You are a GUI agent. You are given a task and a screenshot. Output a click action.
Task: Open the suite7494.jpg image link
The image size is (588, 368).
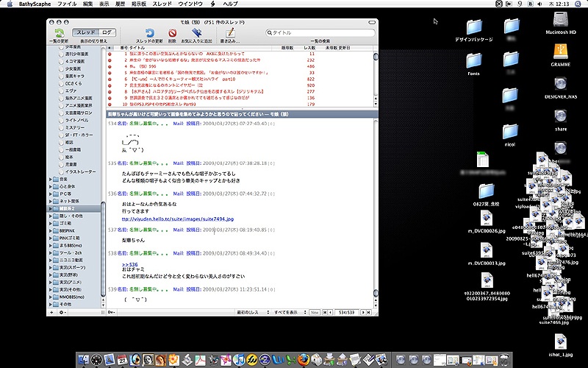click(178, 219)
